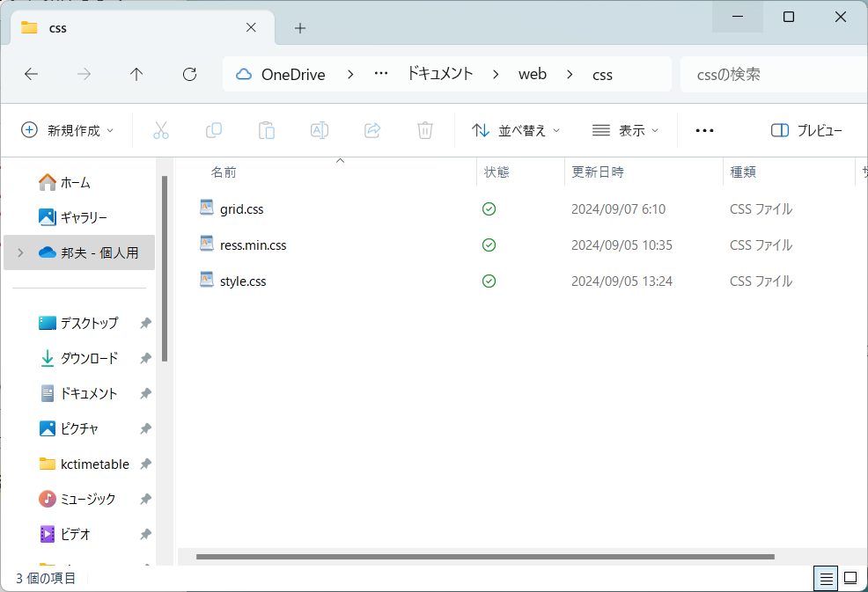
Task: Cut the selected file with the scissors icon
Action: tap(160, 129)
